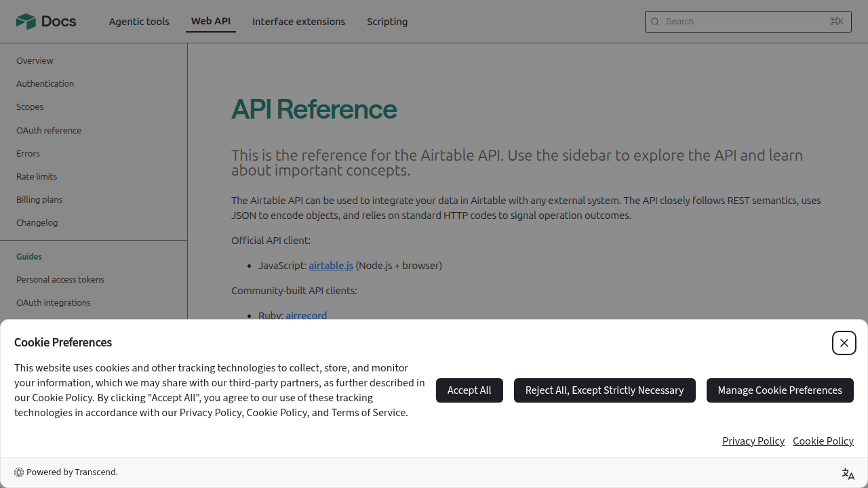Open OAuth reference in the sidebar
868x488 pixels.
pyautogui.click(x=49, y=130)
